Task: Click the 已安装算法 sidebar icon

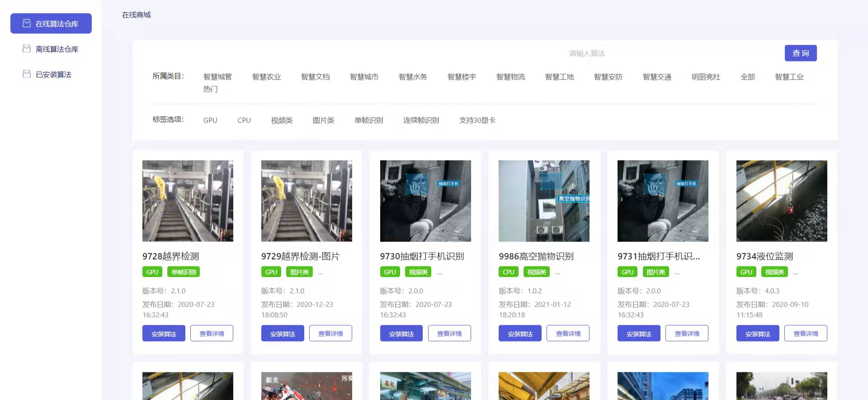Action: [27, 74]
